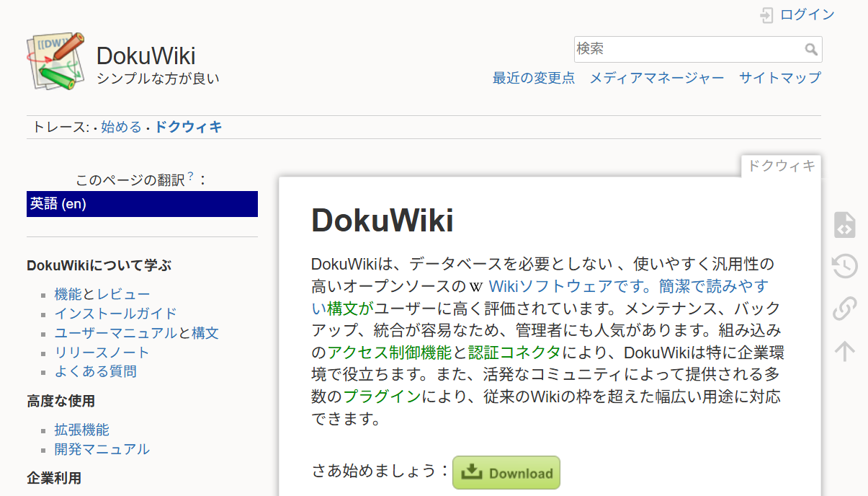Follow the アクセス制御機能 link
The image size is (868, 496).
390,353
